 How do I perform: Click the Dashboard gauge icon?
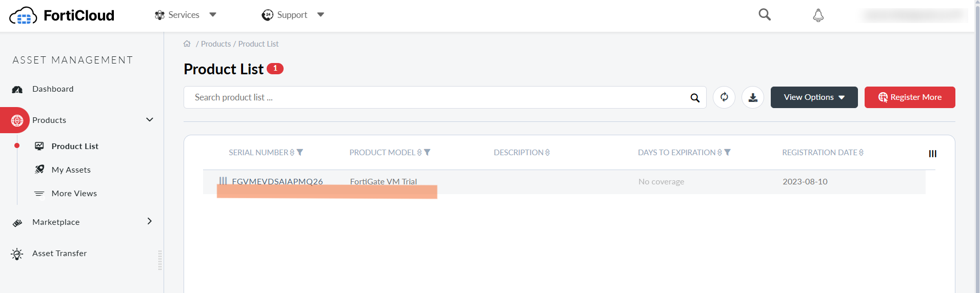coord(17,90)
